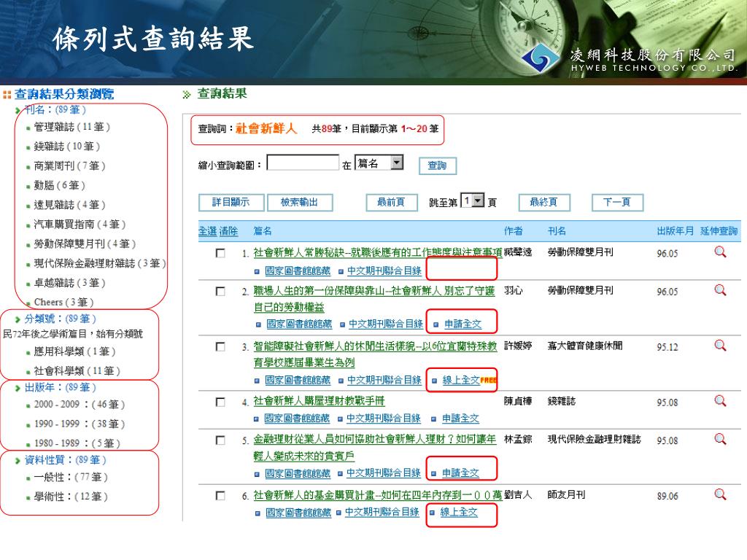Click the 詳目顯示 button

point(231,203)
